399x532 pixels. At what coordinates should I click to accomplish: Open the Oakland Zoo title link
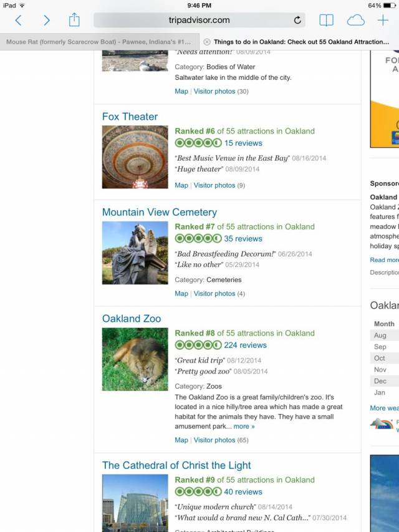(132, 319)
